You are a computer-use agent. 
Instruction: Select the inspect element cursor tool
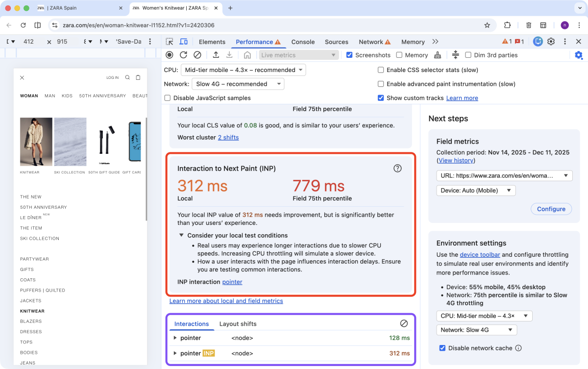click(169, 42)
